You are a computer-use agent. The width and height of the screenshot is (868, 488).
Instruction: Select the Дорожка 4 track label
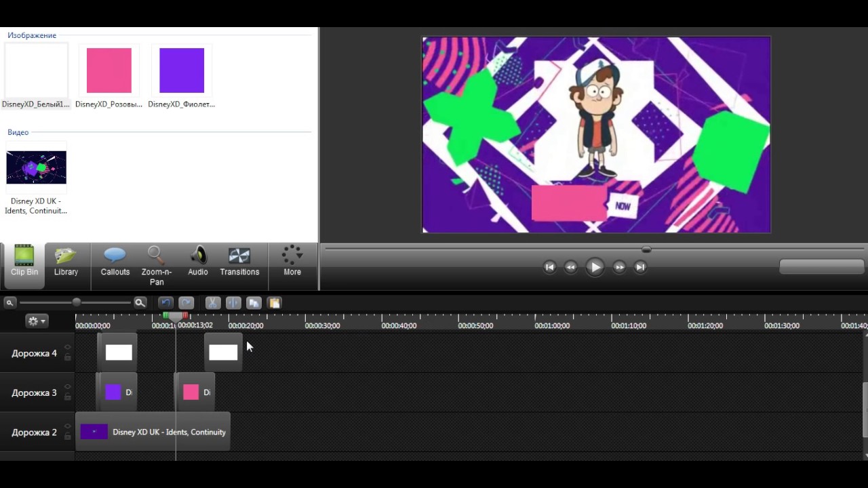(34, 353)
